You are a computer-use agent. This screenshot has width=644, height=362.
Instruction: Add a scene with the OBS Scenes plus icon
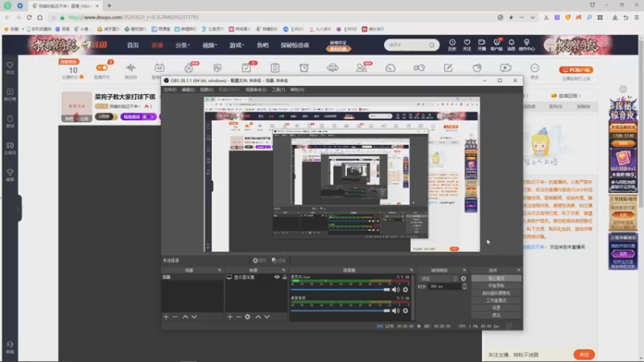pos(166,317)
